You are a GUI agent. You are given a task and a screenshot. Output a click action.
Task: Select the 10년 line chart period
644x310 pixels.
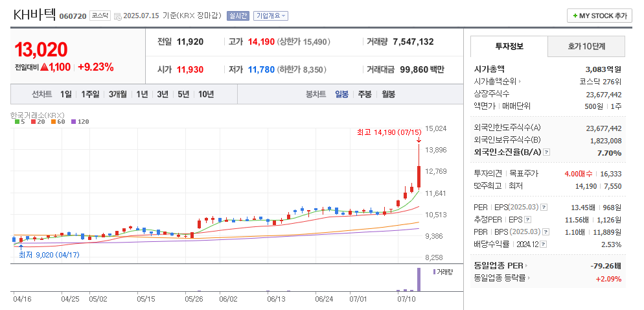(x=206, y=94)
